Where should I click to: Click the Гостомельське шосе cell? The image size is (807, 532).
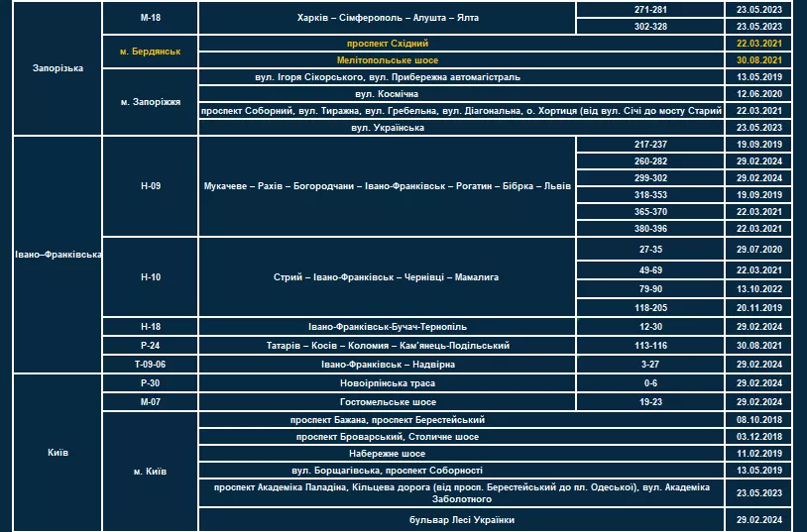pyautogui.click(x=388, y=402)
